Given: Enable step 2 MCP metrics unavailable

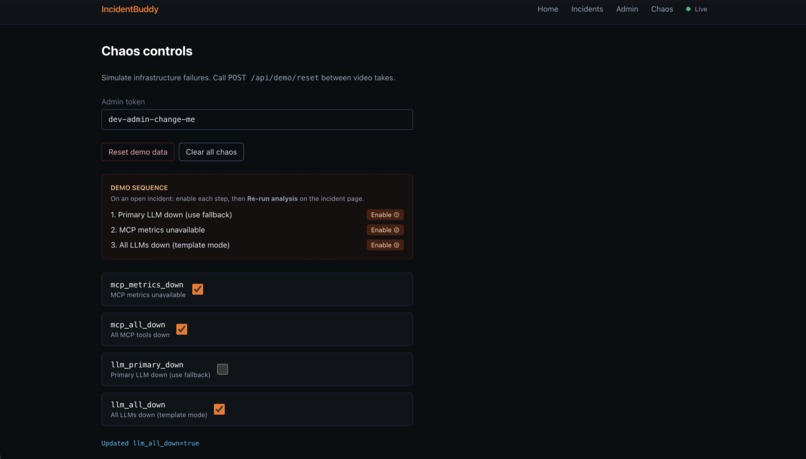Looking at the screenshot, I should (x=385, y=230).
